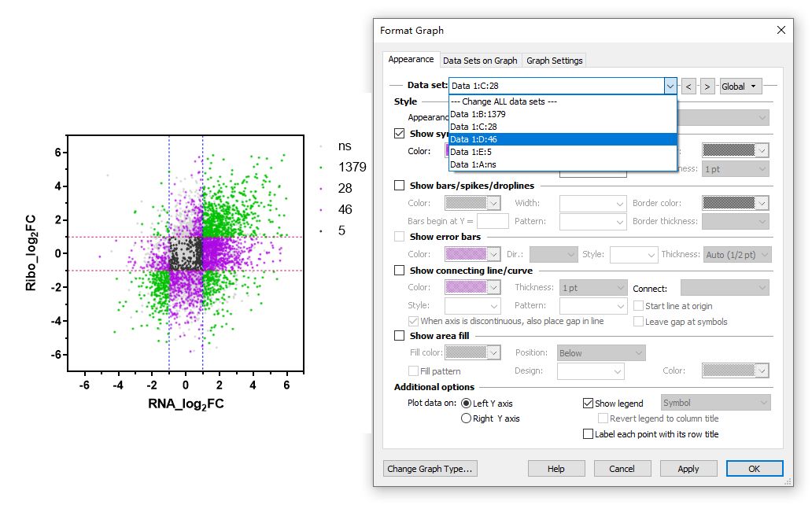Click the '5' legend entry on graph
This screenshot has height=505, width=812.
pos(341,230)
